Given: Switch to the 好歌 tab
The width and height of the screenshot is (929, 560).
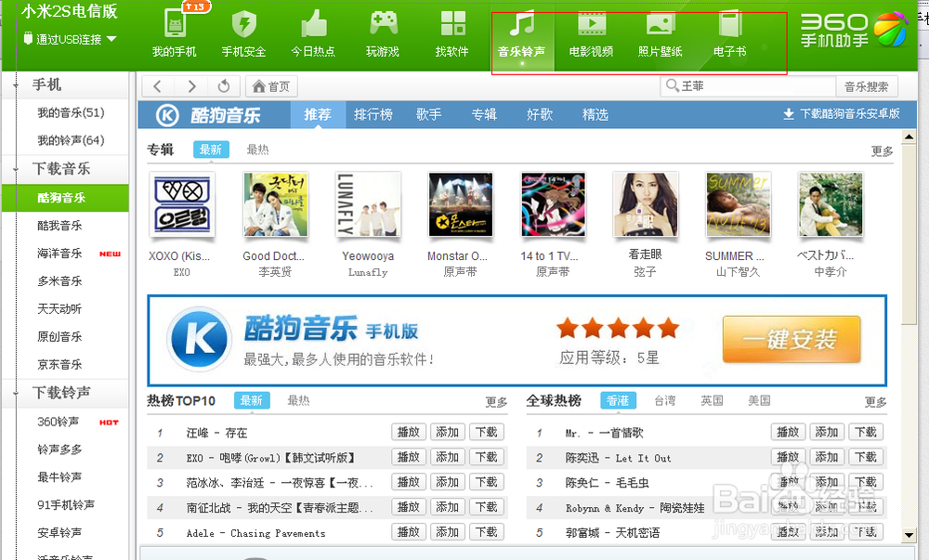Looking at the screenshot, I should tap(540, 115).
